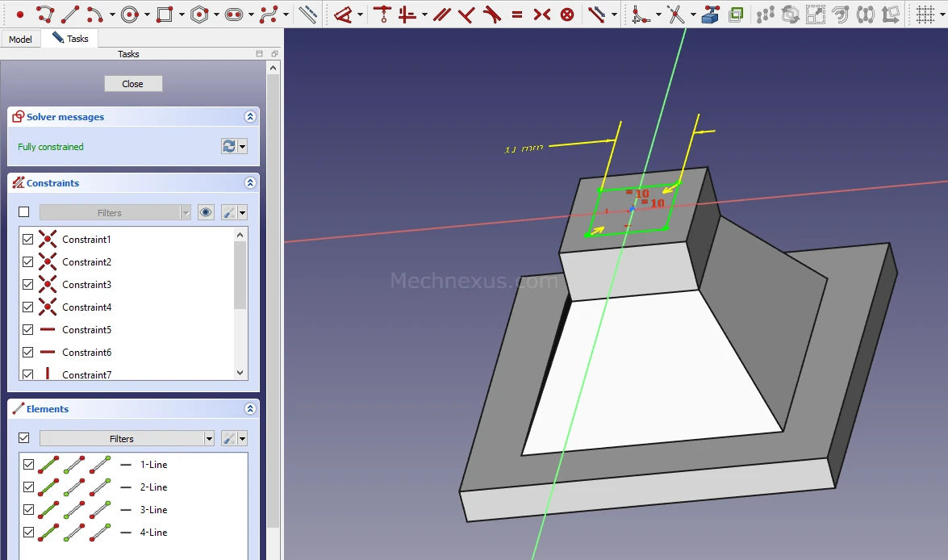Switch to the Model tab
948x560 pixels.
pyautogui.click(x=20, y=39)
